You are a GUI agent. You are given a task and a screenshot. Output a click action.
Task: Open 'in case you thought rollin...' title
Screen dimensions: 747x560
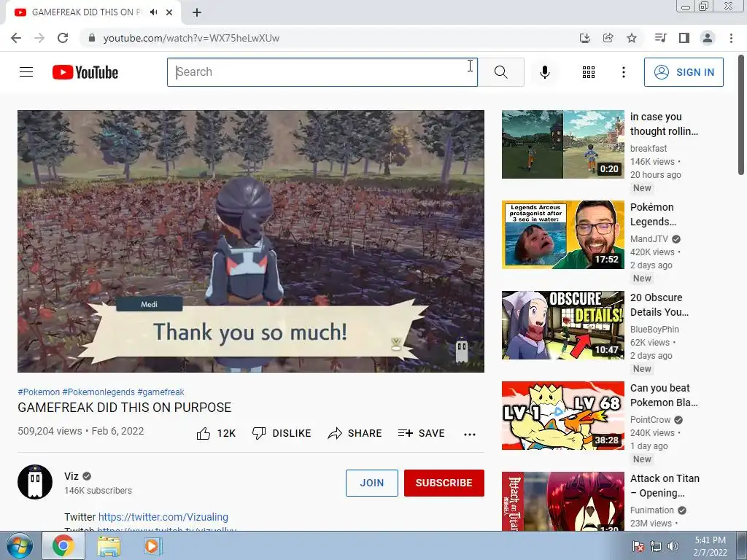(664, 124)
